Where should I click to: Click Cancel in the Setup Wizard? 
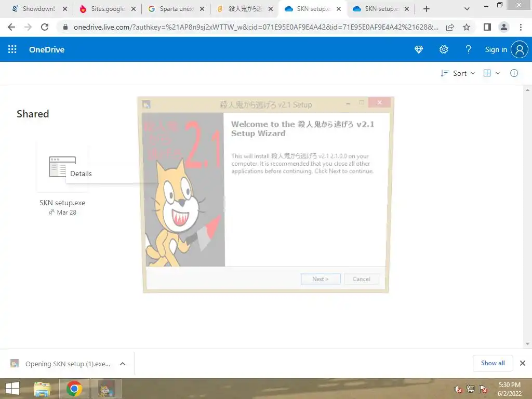click(x=362, y=279)
